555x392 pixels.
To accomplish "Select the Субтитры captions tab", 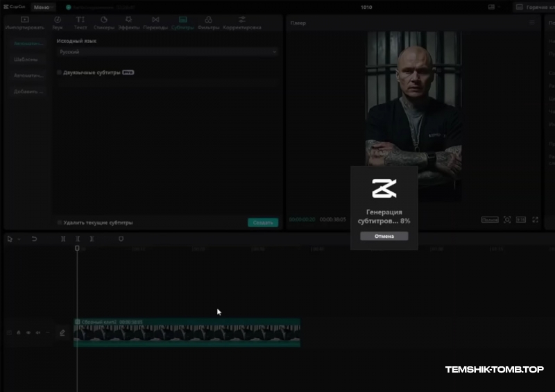I will 182,23.
